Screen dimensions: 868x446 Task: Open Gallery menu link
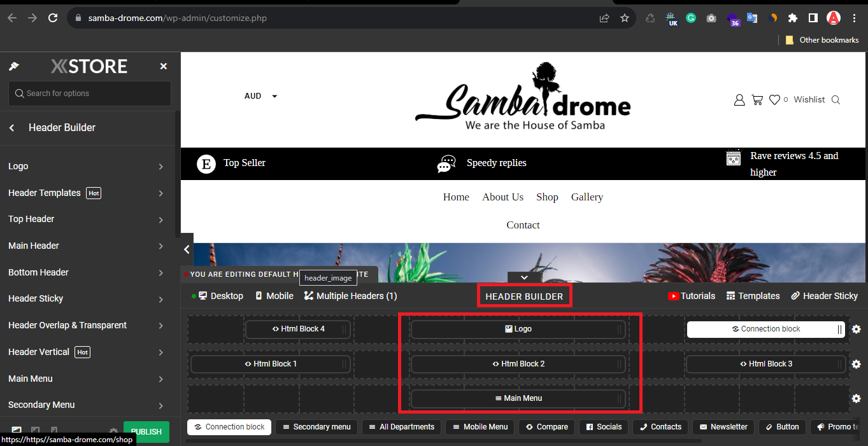pos(587,197)
